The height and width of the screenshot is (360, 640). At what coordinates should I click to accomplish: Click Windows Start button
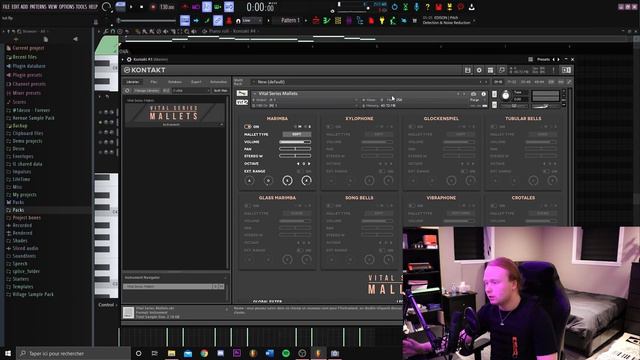point(8,353)
